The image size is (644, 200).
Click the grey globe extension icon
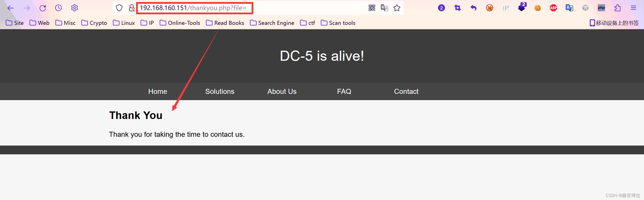tap(585, 8)
